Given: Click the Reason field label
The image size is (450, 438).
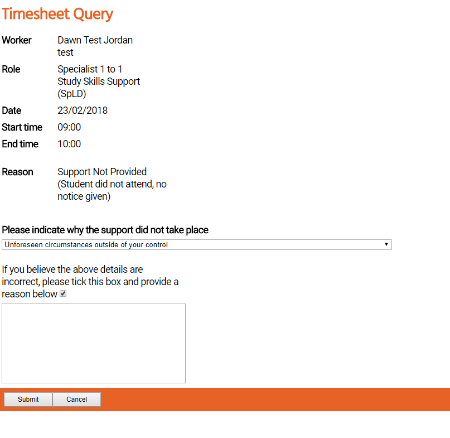Looking at the screenshot, I should tap(17, 172).
